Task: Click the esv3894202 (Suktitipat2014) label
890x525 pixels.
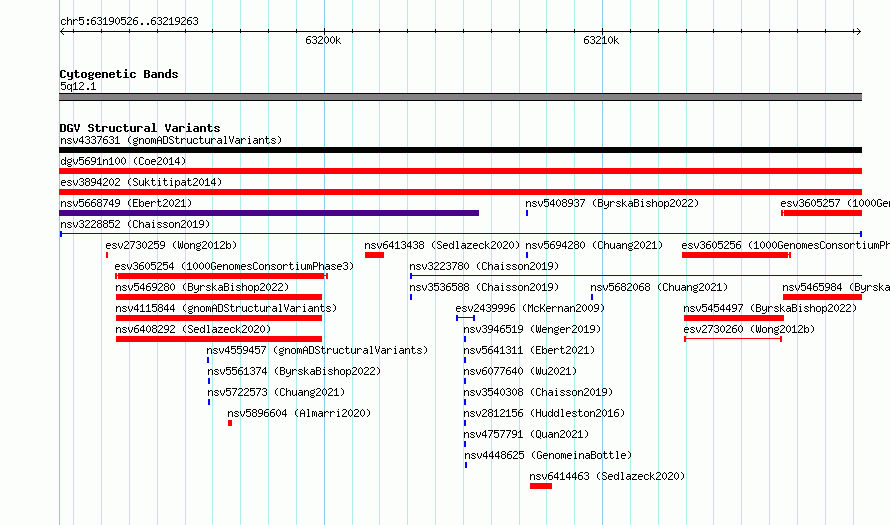Action: click(x=141, y=182)
